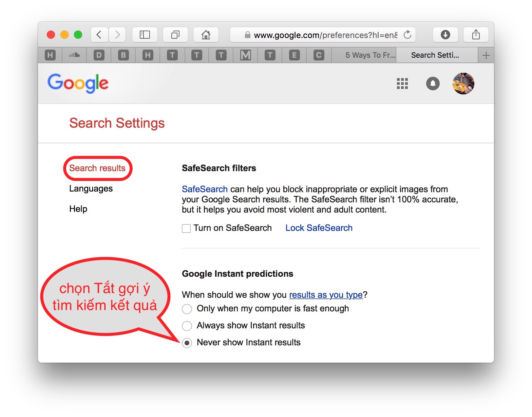Open the Safari downloads icon
This screenshot has height=417, width=532.
click(x=445, y=35)
